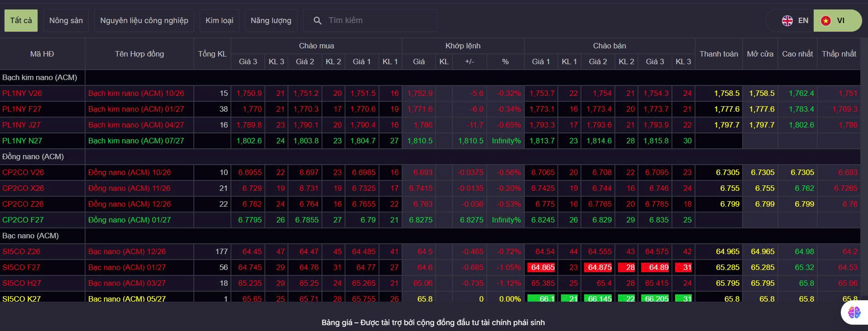
Task: Click bid price 1,802.6 for PL1NY N27
Action: 249,141
